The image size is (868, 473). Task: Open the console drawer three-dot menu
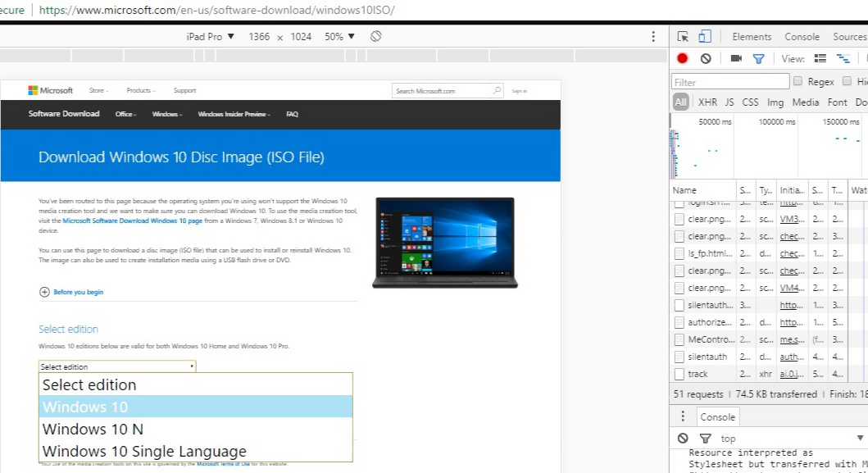point(683,416)
